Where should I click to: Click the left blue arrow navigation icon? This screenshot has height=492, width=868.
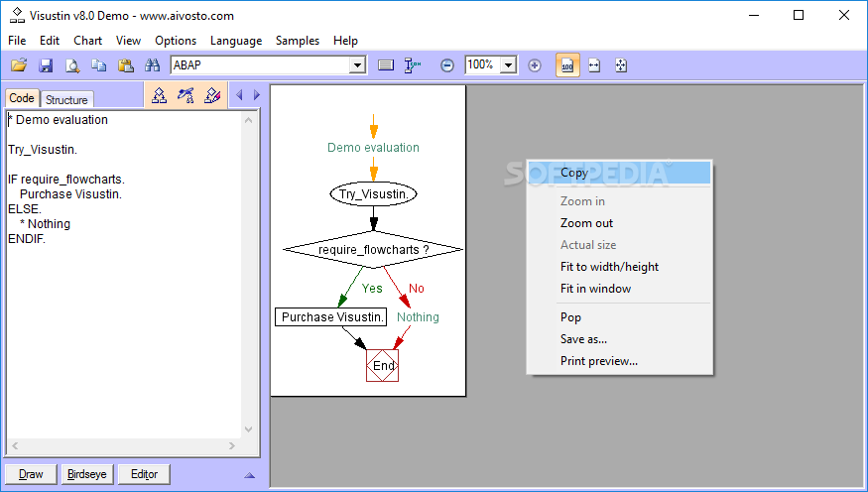[239, 95]
